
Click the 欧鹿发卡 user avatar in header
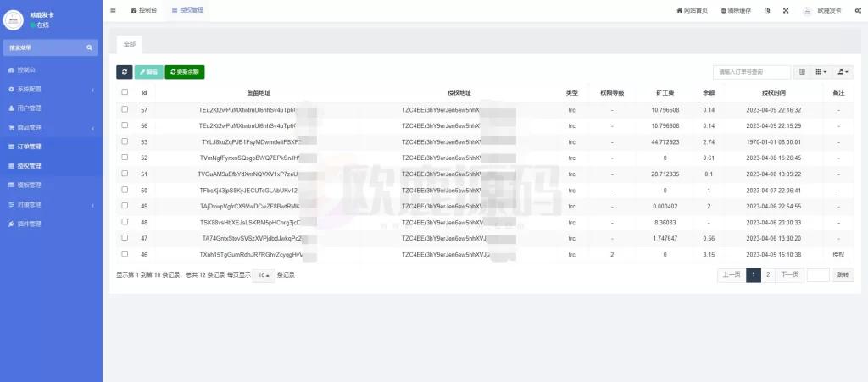tap(822, 10)
